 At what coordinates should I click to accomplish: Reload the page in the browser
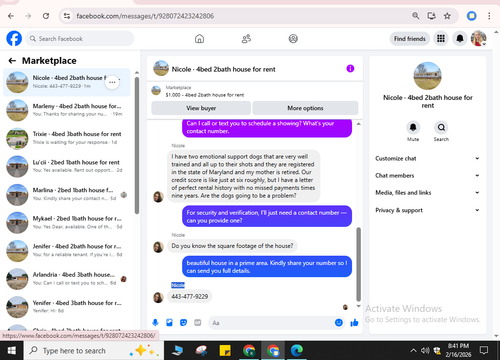pyautogui.click(x=46, y=16)
